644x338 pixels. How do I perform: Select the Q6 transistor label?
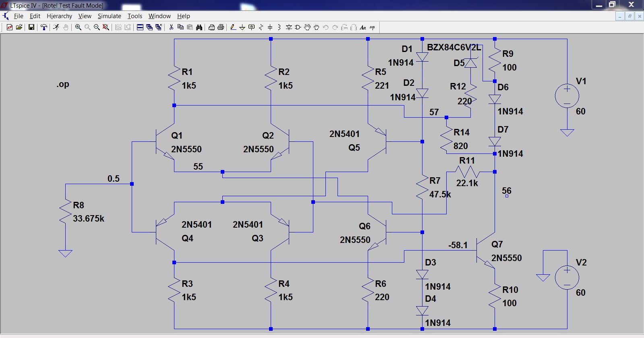pyautogui.click(x=364, y=226)
